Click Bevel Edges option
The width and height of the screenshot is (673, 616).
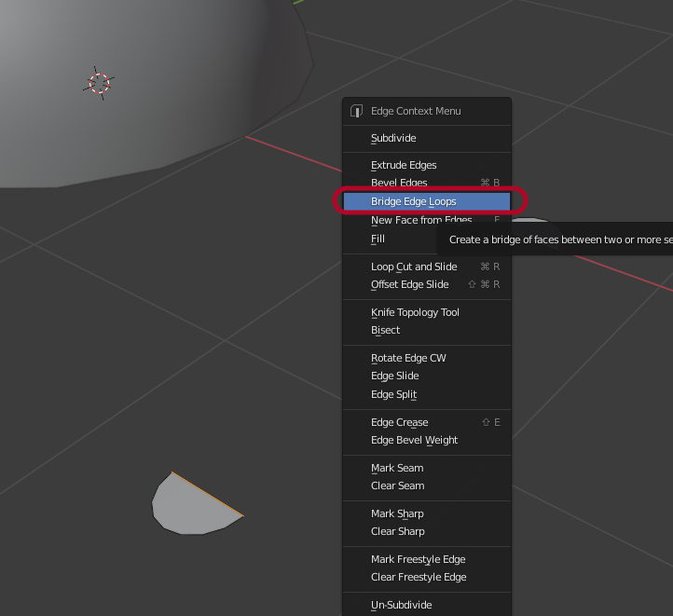click(427, 182)
